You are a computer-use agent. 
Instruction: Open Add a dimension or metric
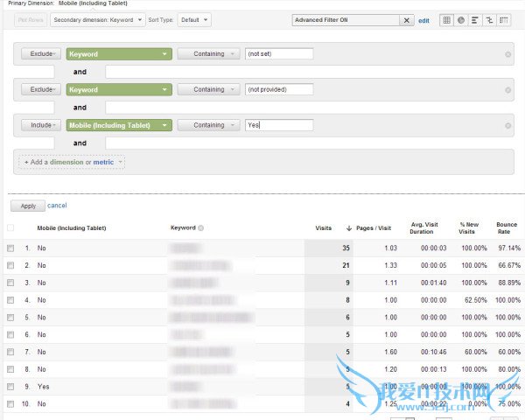72,162
